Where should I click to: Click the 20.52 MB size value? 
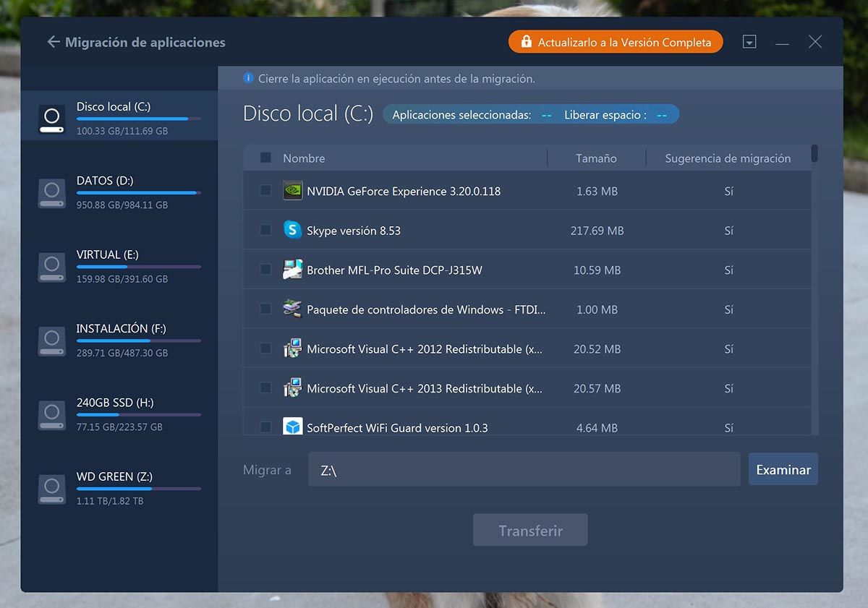click(597, 348)
